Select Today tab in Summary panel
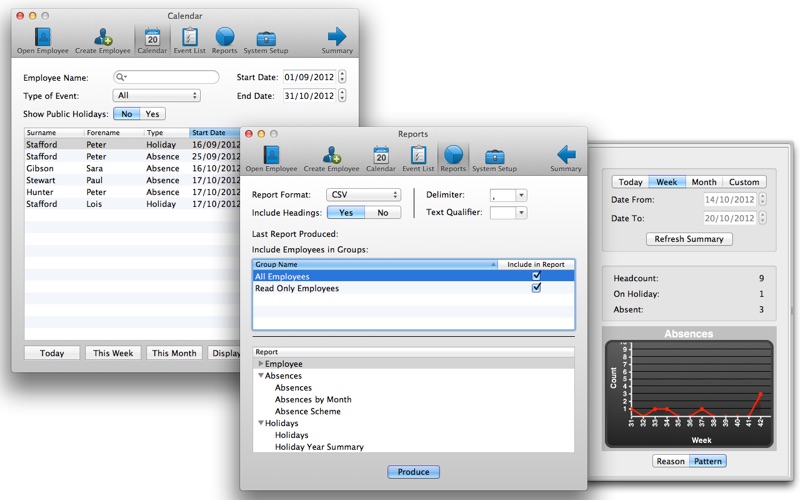Viewport: 800px width, 500px height. (630, 182)
